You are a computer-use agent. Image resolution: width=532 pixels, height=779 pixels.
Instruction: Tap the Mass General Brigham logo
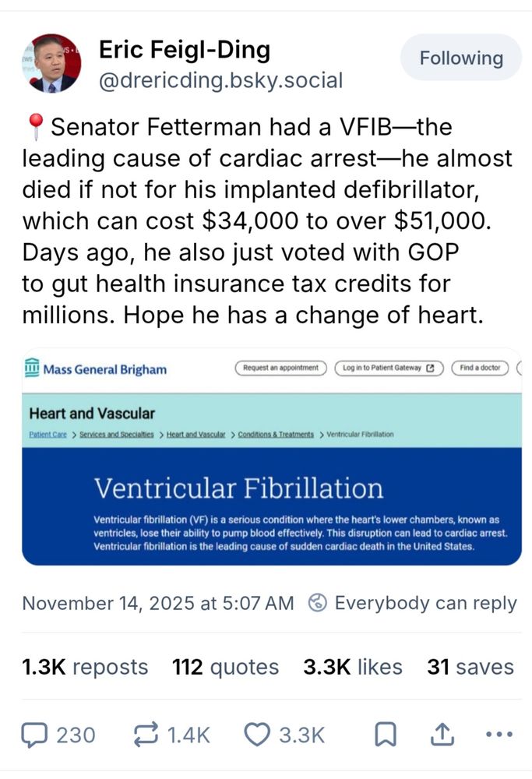(96, 368)
